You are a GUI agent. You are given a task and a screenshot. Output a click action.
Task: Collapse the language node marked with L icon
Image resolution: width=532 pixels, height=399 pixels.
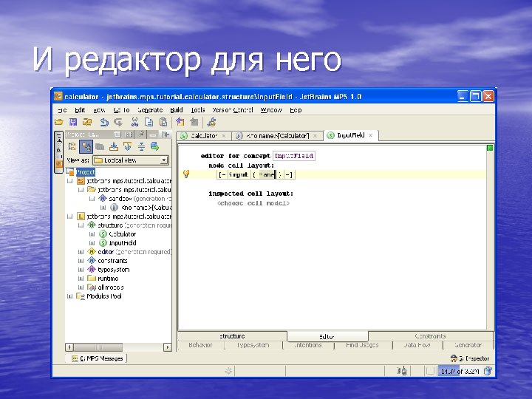(x=70, y=216)
